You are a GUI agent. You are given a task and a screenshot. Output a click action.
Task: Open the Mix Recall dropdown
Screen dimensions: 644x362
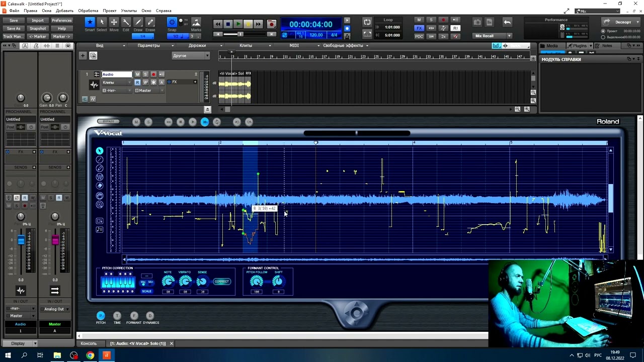[x=509, y=36]
